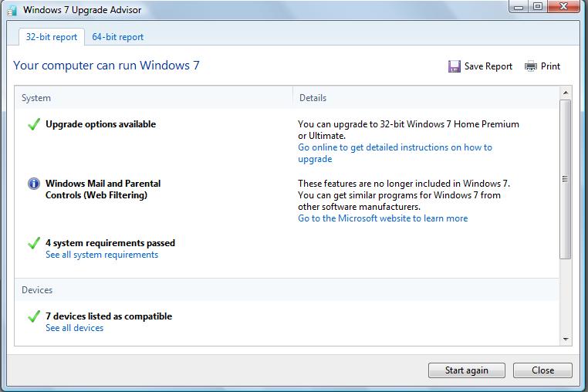The height and width of the screenshot is (392, 588).
Task: Click the 7 devices listed as compatible text
Action: [x=109, y=316]
